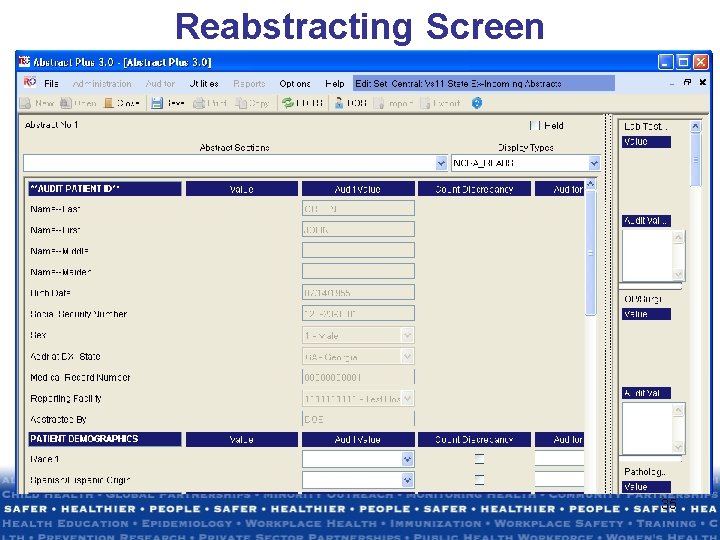Click the main form scrollbar up arrow
The height and width of the screenshot is (540, 720).
[591, 184]
